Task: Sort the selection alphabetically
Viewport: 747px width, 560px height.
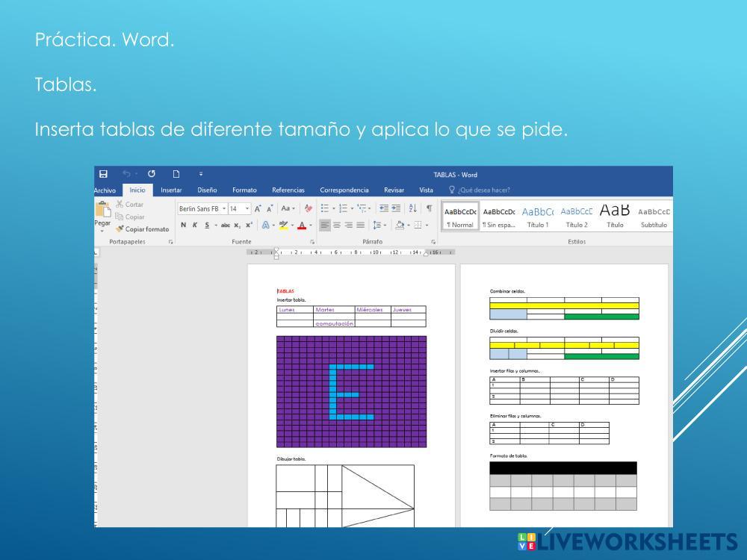Action: point(413,209)
